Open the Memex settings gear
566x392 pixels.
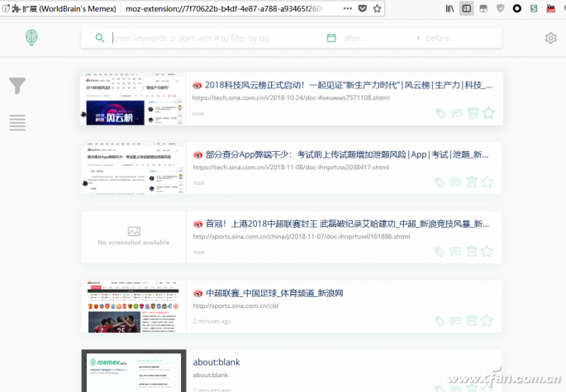[550, 38]
